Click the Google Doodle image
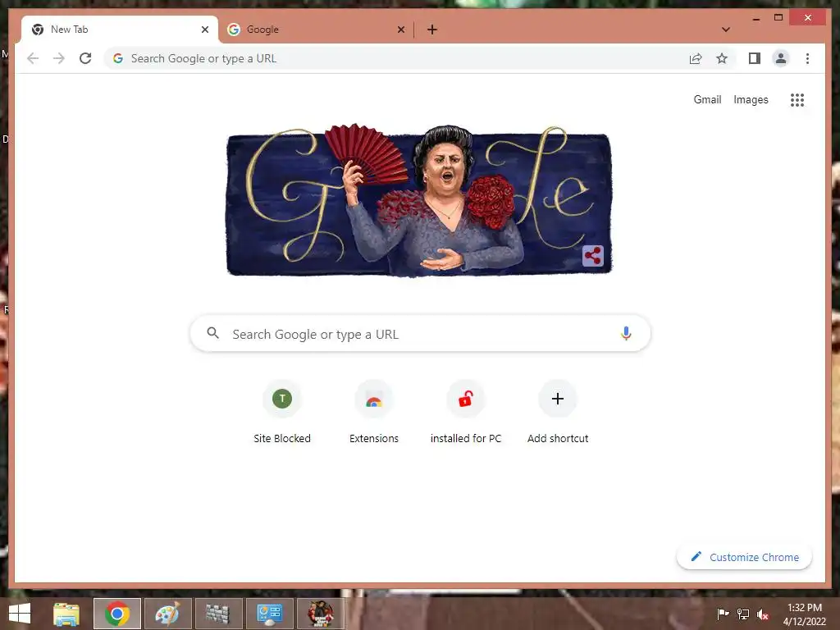 click(419, 201)
